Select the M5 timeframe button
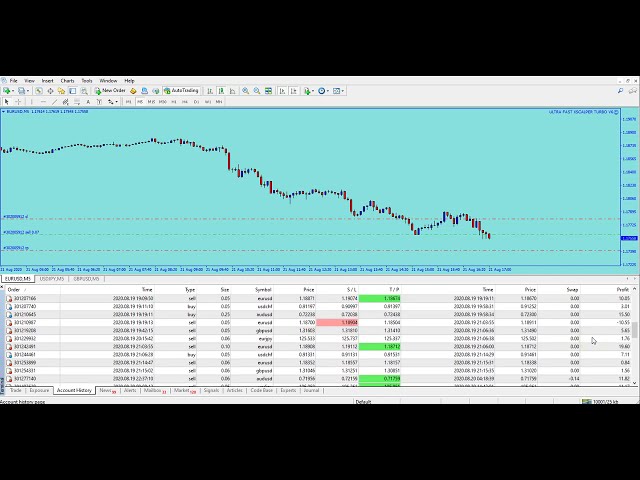Image resolution: width=640 pixels, height=480 pixels. (x=140, y=101)
